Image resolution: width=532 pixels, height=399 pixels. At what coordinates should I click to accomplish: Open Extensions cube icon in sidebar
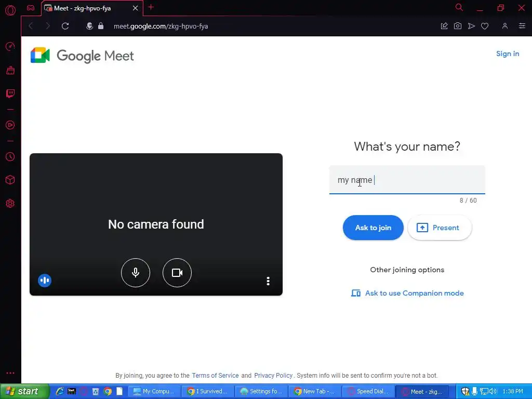[10, 180]
